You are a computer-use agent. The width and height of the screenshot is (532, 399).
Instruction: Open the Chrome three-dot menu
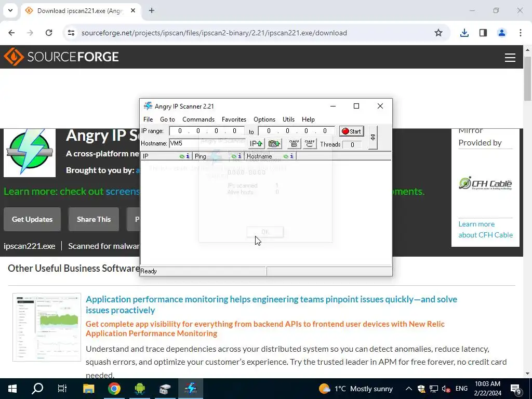click(x=521, y=33)
